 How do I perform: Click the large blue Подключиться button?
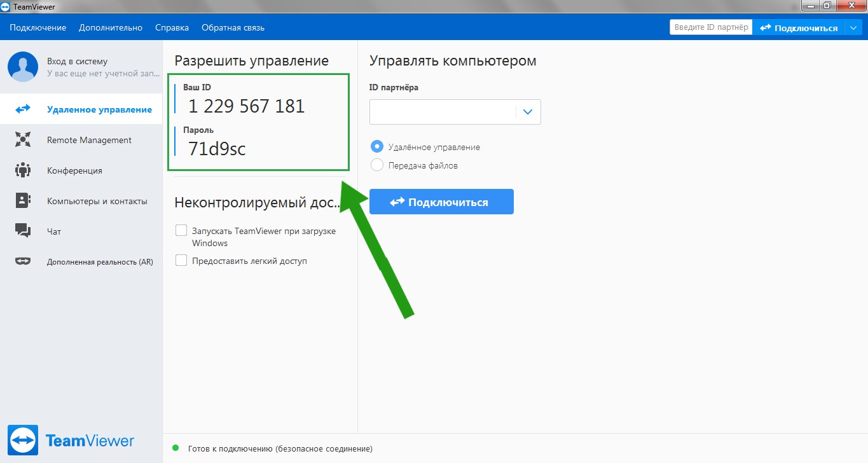(441, 202)
